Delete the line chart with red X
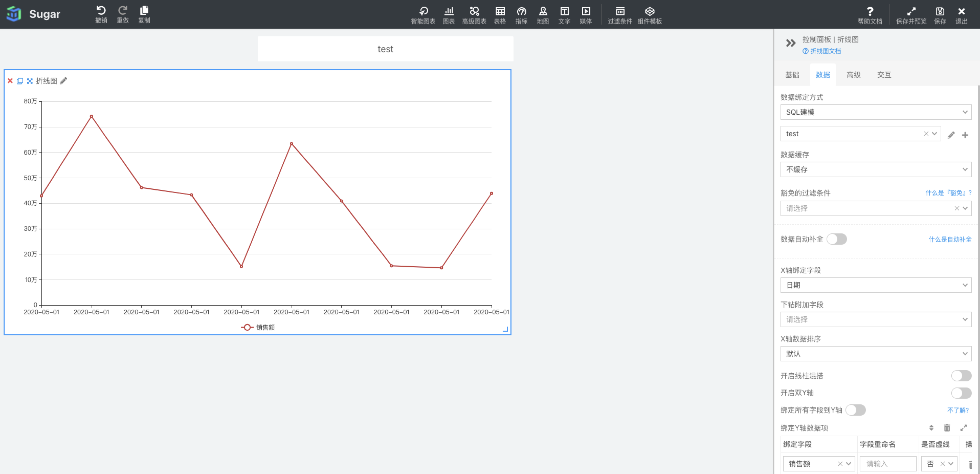Image resolution: width=980 pixels, height=474 pixels. click(10, 81)
